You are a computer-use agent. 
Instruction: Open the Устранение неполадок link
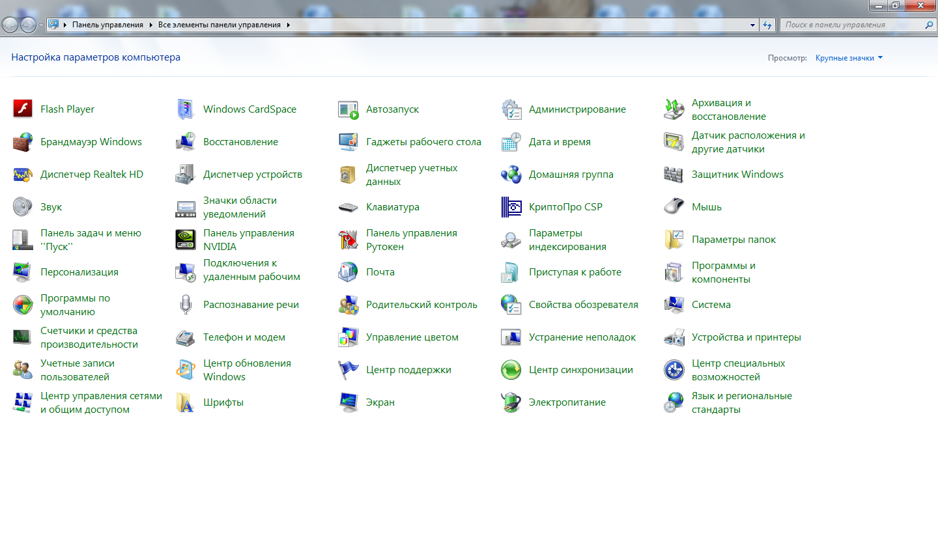[x=582, y=337]
